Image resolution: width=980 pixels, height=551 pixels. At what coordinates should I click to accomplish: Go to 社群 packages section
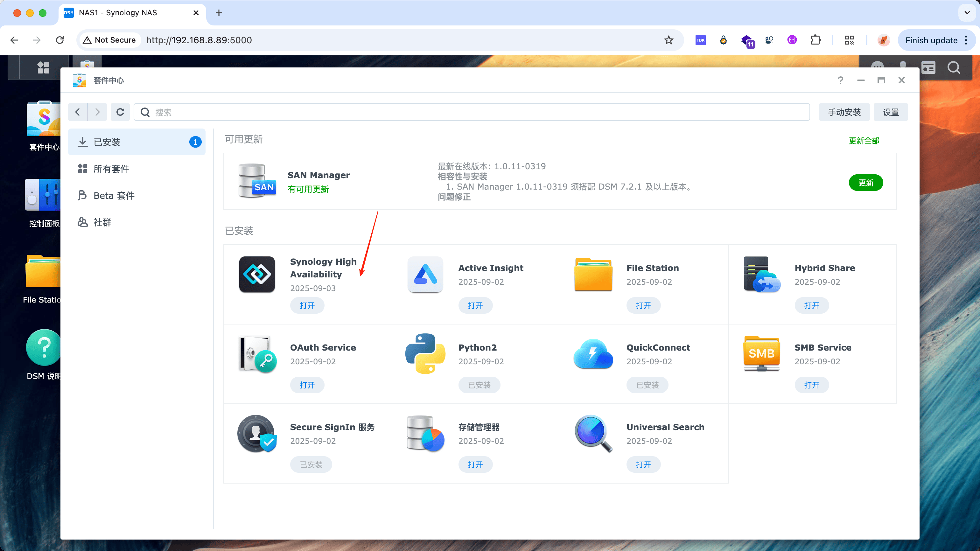102,222
